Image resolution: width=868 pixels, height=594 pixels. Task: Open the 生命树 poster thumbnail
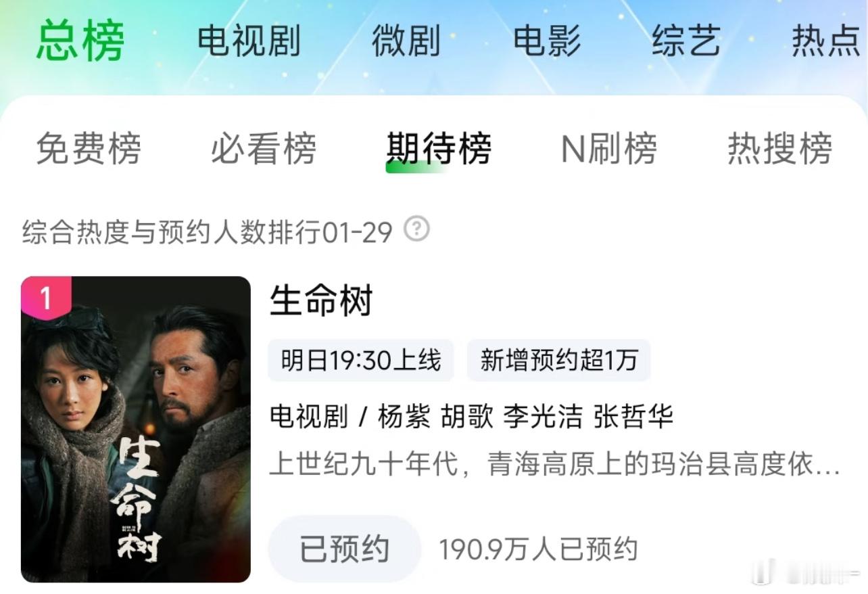136,429
